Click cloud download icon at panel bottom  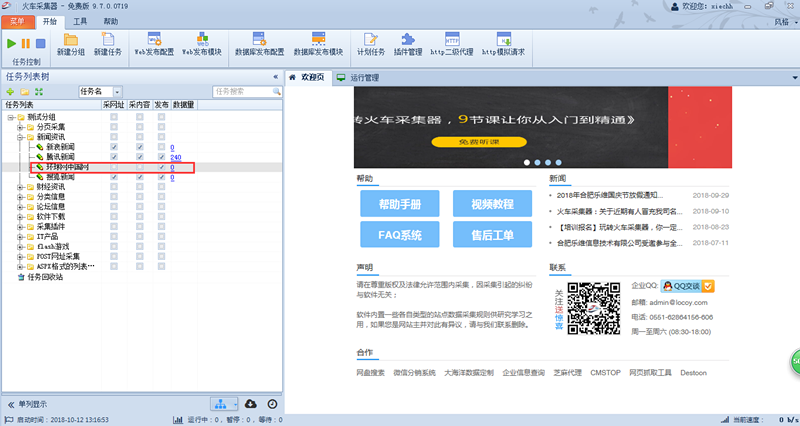pos(251,404)
